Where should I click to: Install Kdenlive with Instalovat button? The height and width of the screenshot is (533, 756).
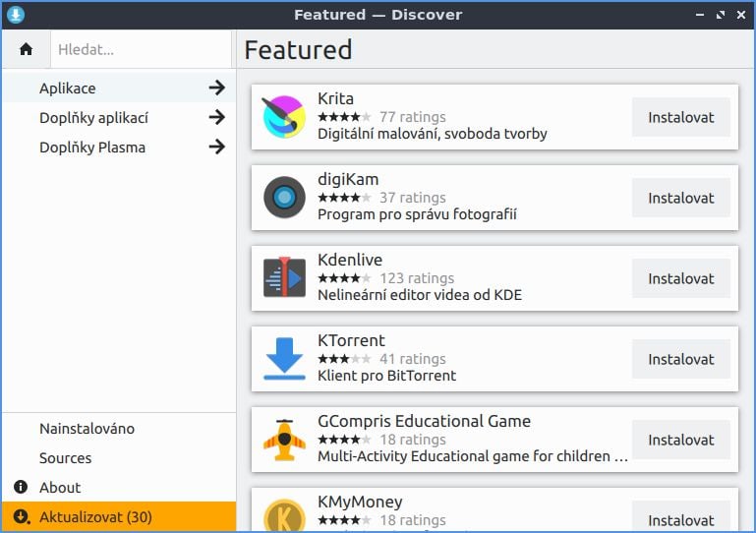680,278
